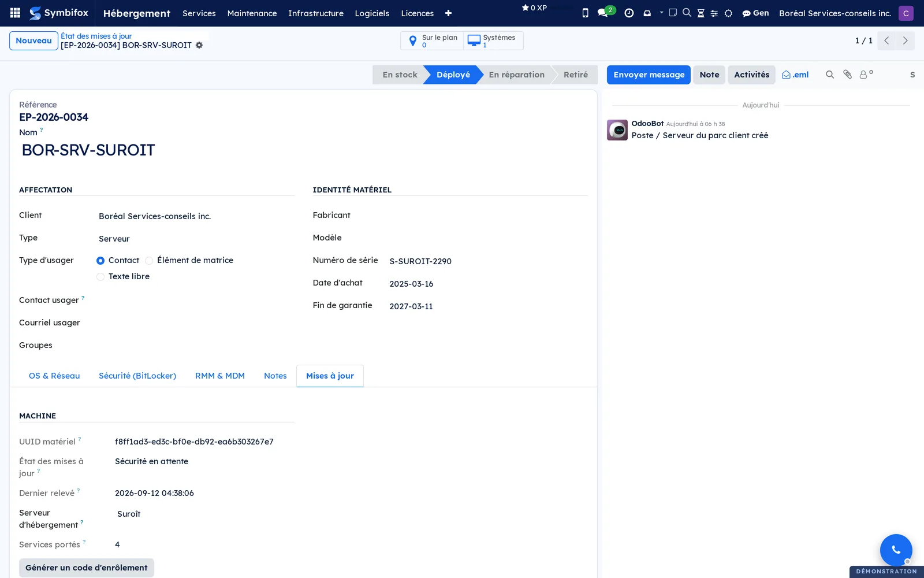
Task: Click the 0 XP star indicator
Action: [x=534, y=8]
